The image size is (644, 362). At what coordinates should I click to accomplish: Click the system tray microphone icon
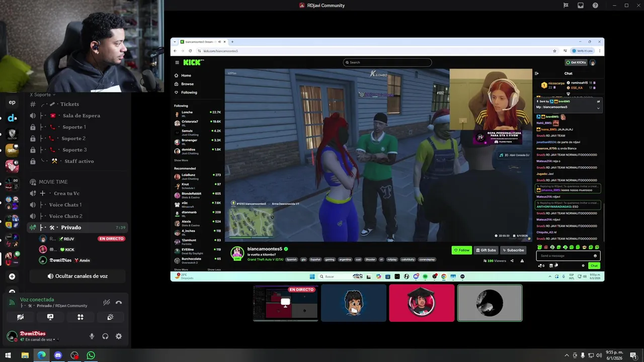(x=583, y=355)
